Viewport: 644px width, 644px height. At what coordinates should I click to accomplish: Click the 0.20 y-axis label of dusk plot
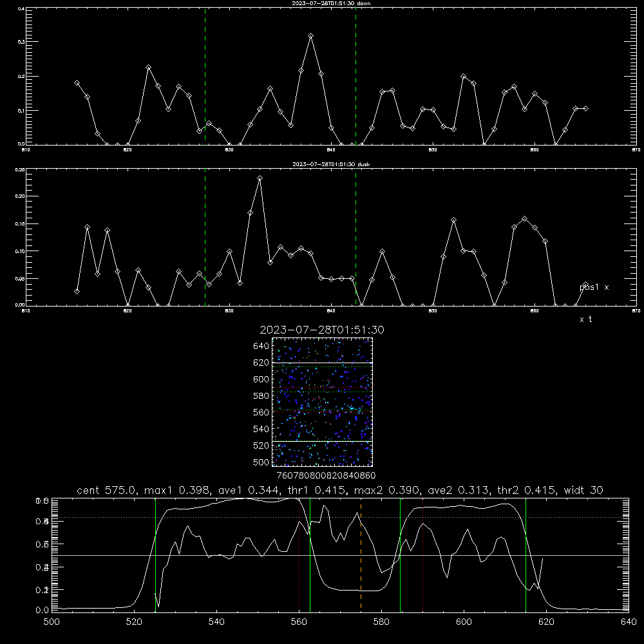(x=20, y=196)
